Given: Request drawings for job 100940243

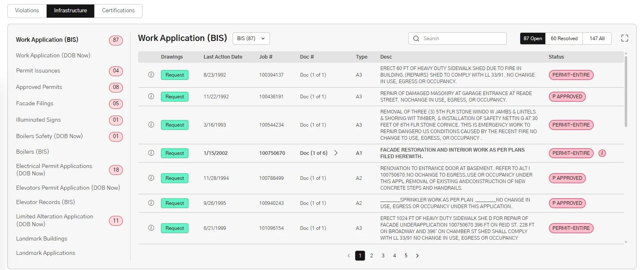Looking at the screenshot, I should [175, 203].
